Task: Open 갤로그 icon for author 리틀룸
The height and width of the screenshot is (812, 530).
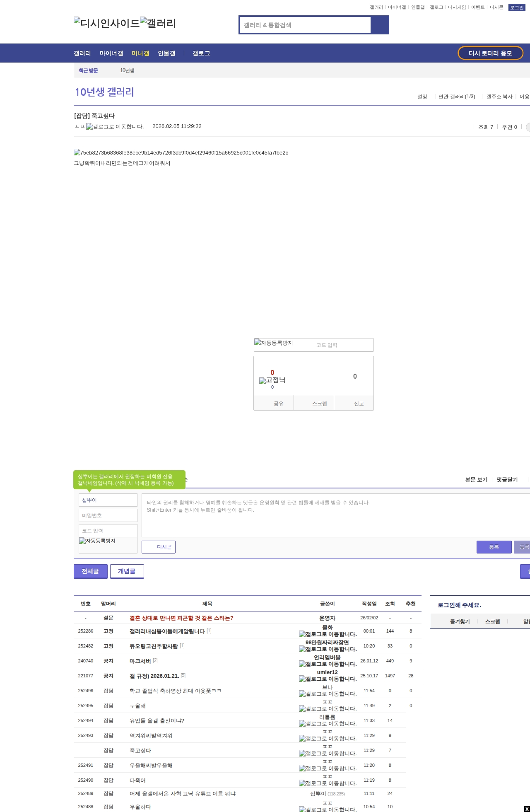Action: 328,724
